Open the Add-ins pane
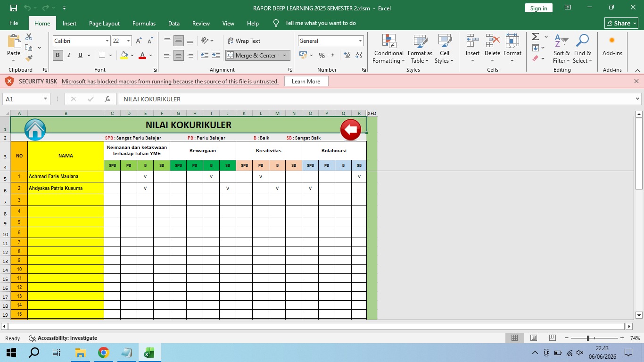 [612, 46]
